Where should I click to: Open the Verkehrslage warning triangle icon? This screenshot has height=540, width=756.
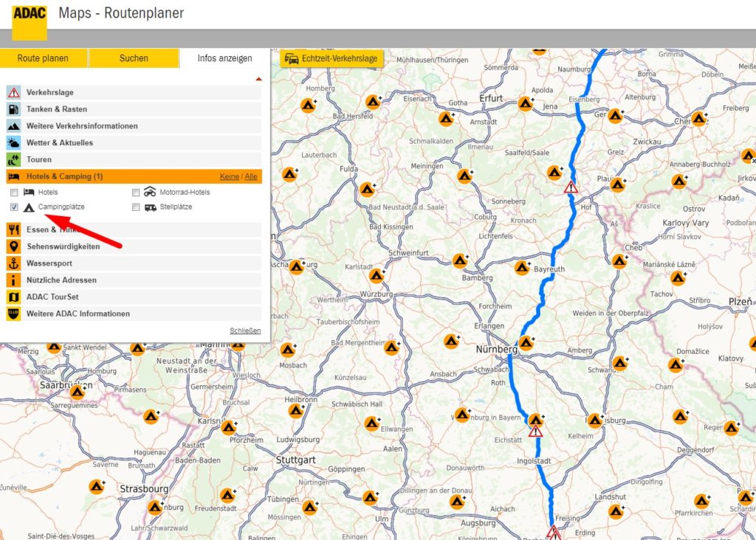(x=13, y=92)
